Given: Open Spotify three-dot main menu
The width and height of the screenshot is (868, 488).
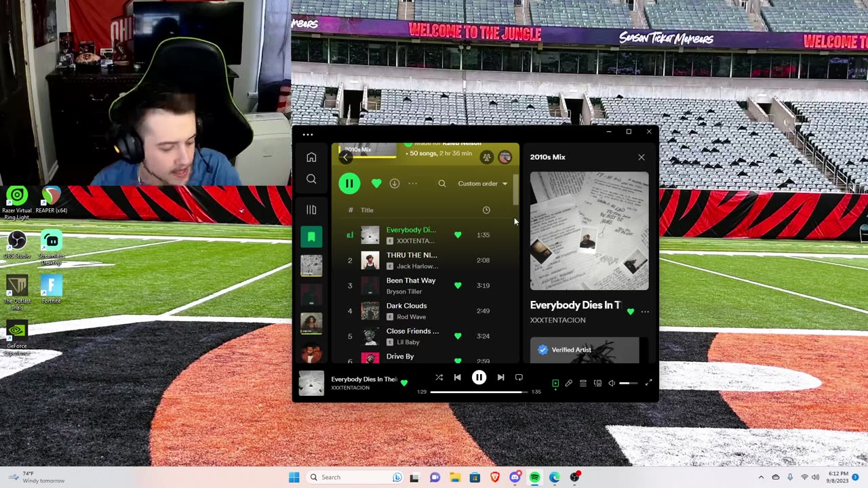Looking at the screenshot, I should tap(308, 134).
